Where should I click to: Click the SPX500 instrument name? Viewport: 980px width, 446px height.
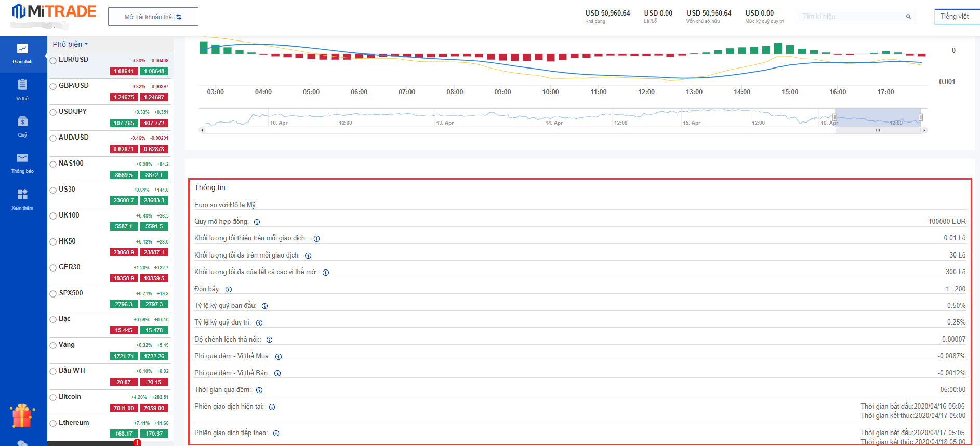[x=71, y=293]
